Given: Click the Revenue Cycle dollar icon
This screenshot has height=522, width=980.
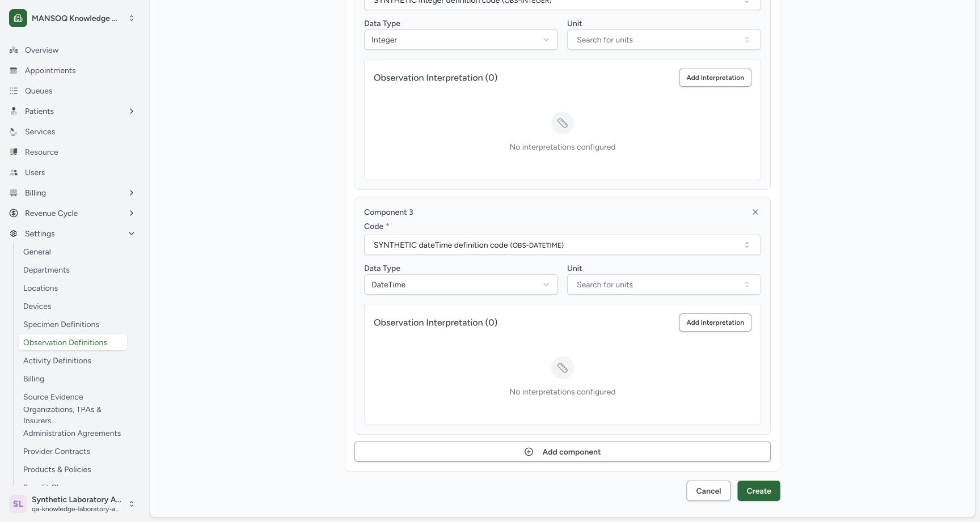Looking at the screenshot, I should [x=14, y=213].
